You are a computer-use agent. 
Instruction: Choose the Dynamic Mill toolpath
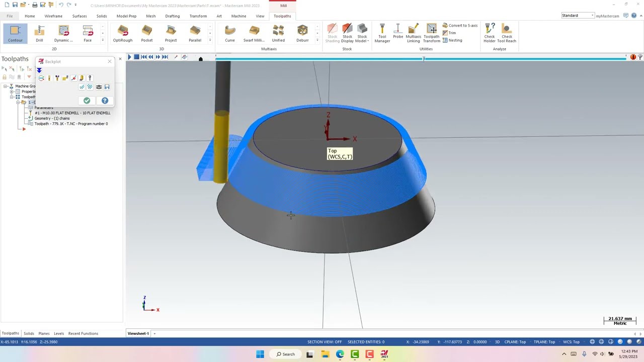[x=63, y=34]
